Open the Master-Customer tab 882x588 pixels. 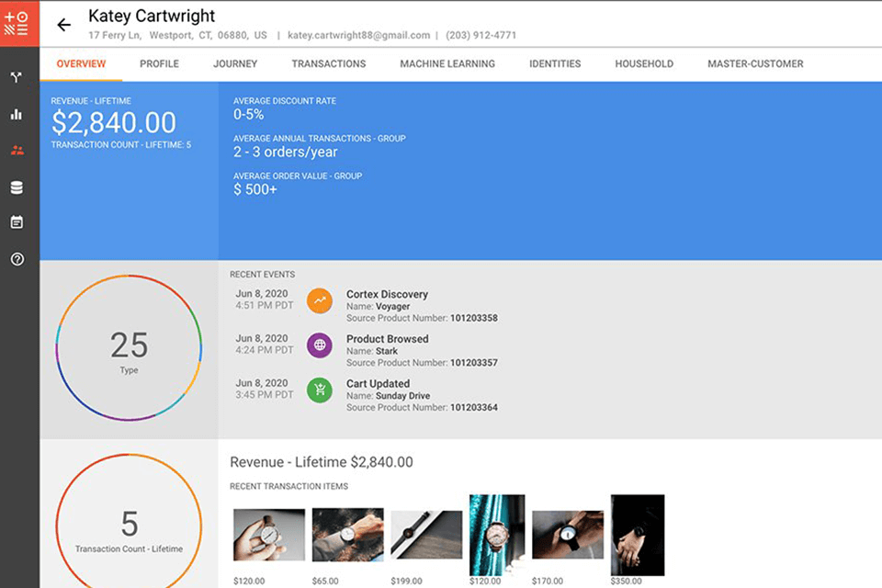point(755,63)
